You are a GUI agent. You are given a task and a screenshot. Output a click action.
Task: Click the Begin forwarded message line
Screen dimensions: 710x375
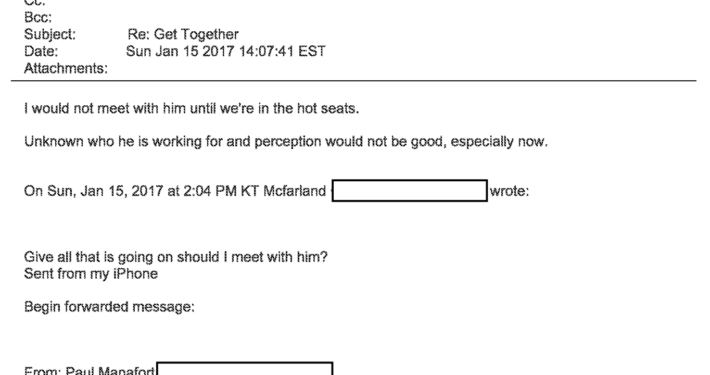pos(109,307)
